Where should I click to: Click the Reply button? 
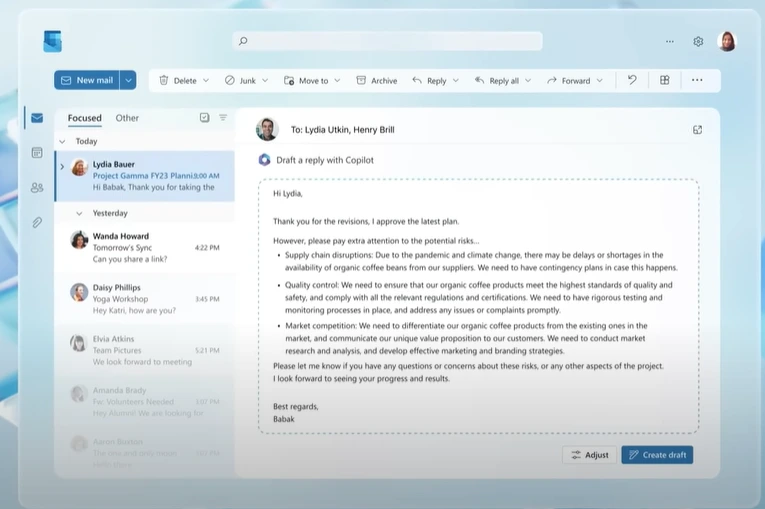pyautogui.click(x=429, y=81)
